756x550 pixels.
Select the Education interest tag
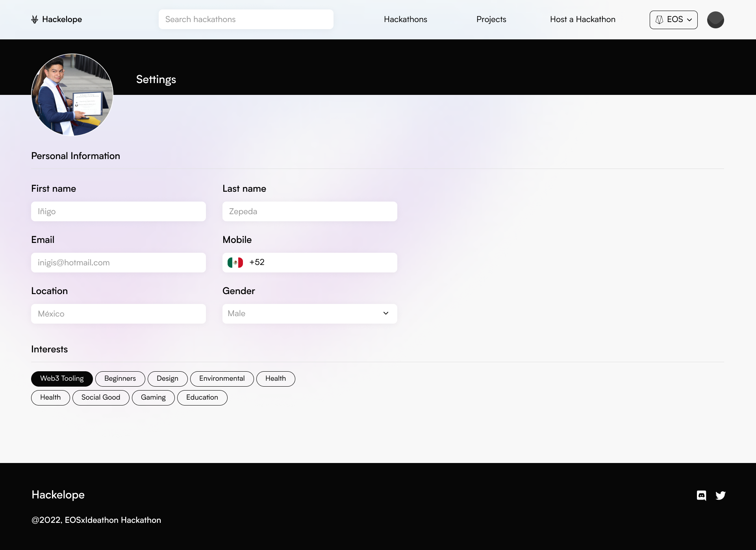click(x=202, y=398)
